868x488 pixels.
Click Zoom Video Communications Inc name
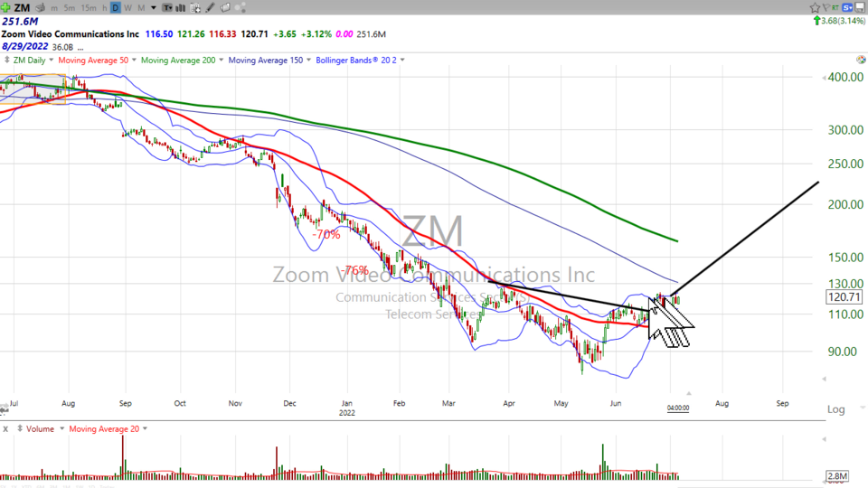coord(71,33)
